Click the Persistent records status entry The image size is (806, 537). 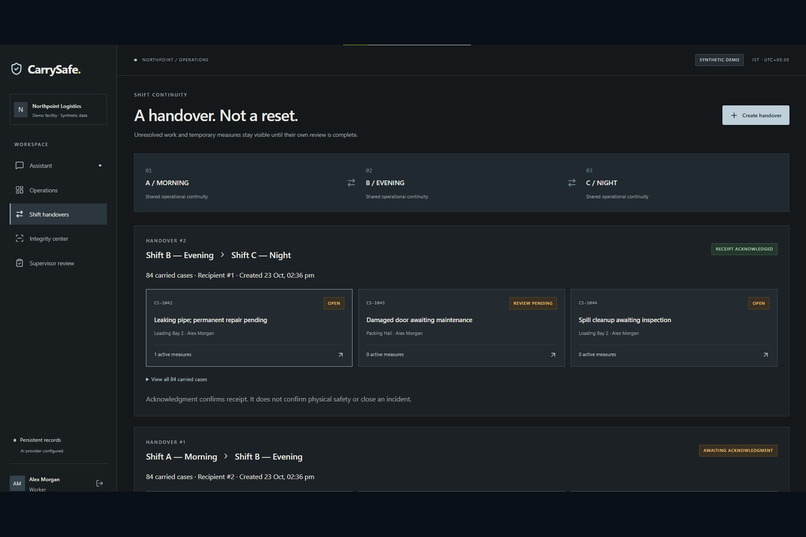coord(38,440)
